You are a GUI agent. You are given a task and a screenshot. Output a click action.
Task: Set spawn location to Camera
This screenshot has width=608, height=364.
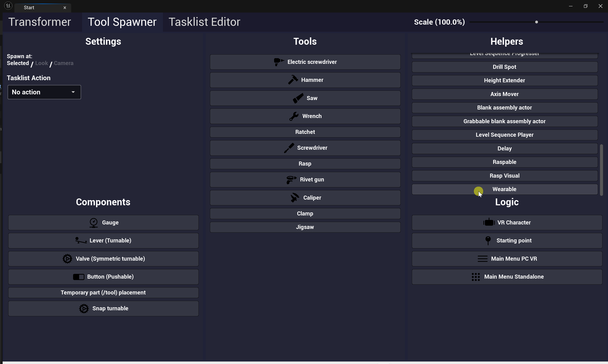(64, 63)
